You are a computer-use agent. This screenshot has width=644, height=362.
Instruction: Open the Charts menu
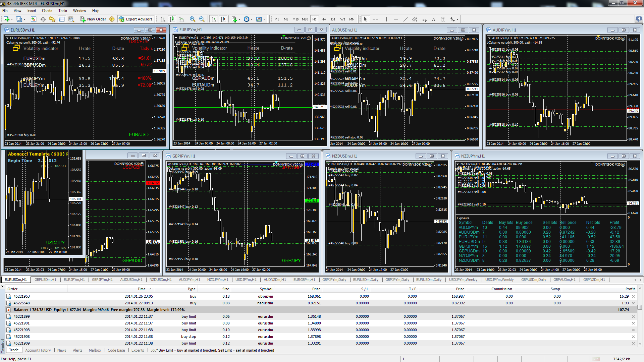47,11
